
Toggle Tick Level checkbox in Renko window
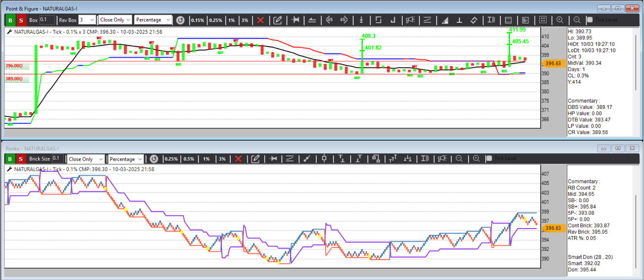pyautogui.click(x=489, y=158)
